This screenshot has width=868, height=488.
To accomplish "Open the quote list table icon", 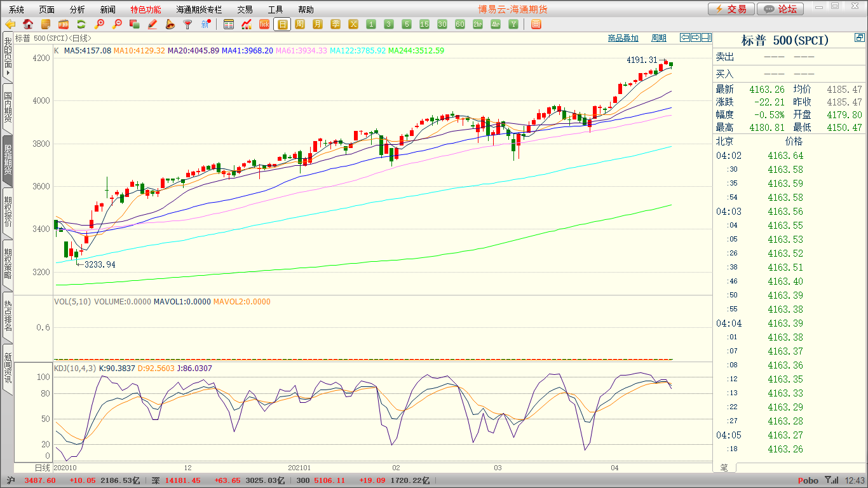I will (229, 24).
